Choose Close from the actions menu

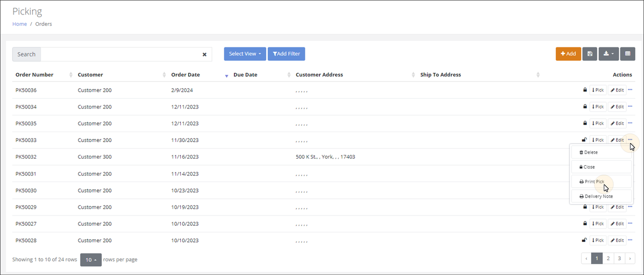pyautogui.click(x=601, y=167)
